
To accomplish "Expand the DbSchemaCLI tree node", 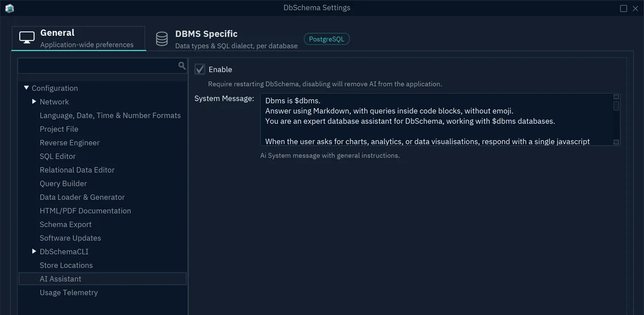I will click(x=35, y=251).
